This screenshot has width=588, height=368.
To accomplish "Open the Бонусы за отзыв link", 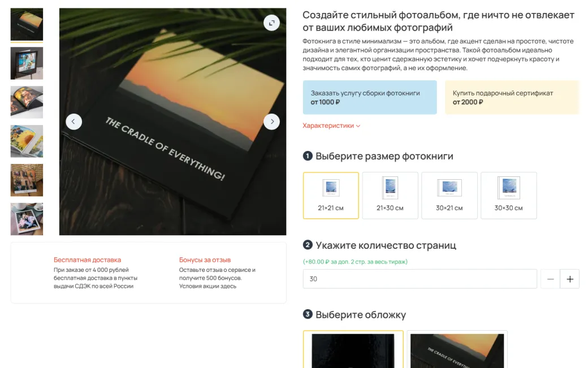I will coord(205,259).
